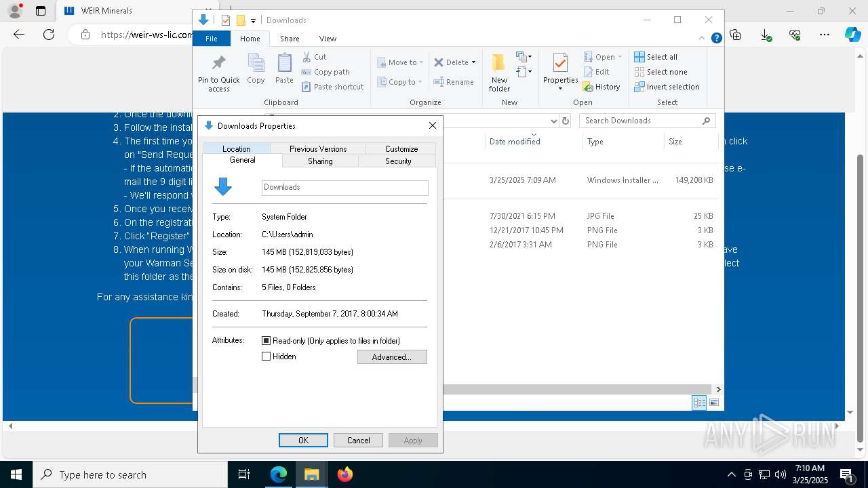The image size is (868, 488).
Task: Open Windows Start menu
Action: click(x=16, y=474)
